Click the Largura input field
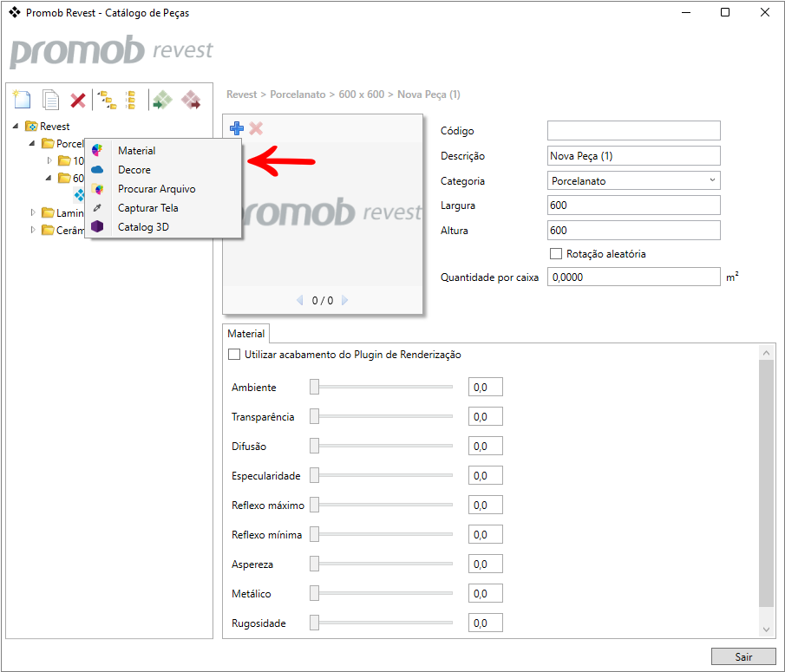Image resolution: width=785 pixels, height=672 pixels. click(x=633, y=206)
